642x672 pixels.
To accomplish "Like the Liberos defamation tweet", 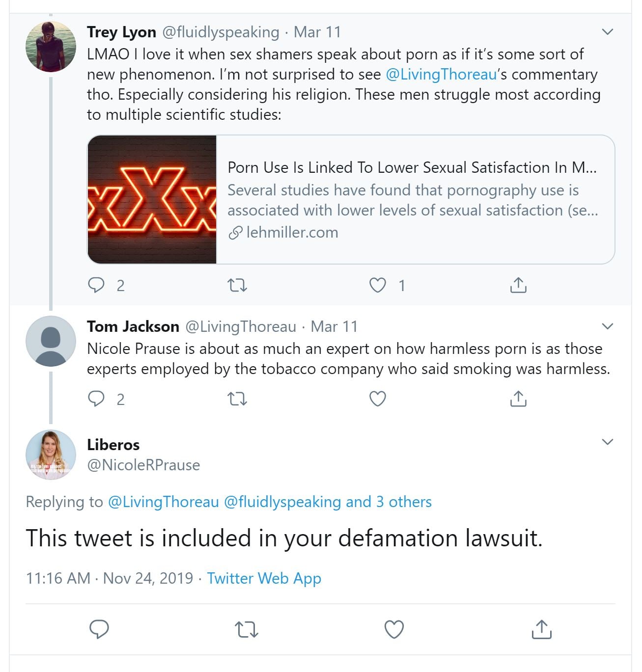I will [394, 629].
